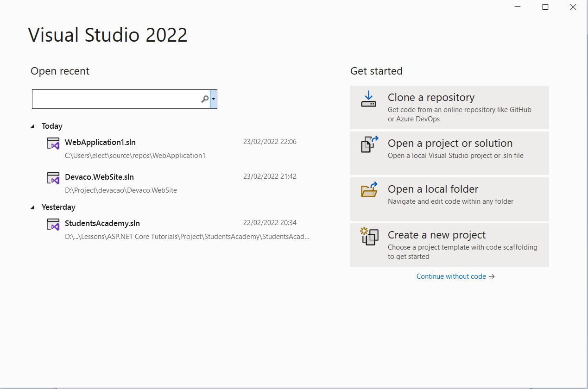
Task: Click the StudentsAcademy.sln solution icon
Action: coord(53,224)
